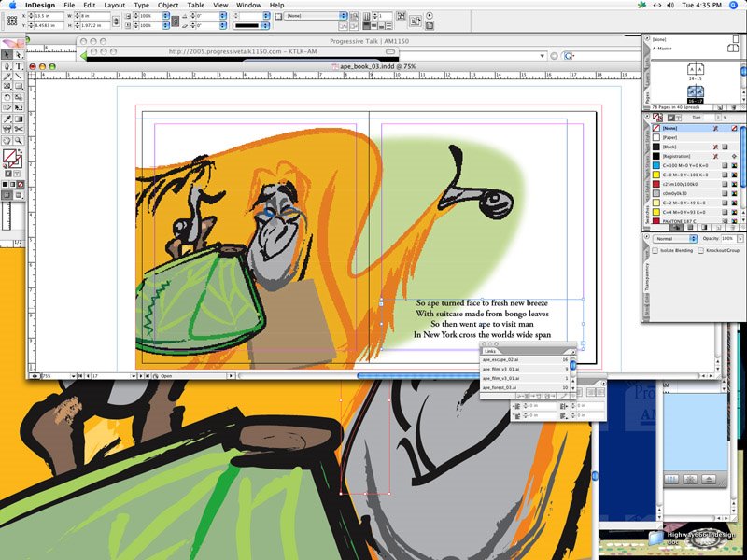Viewport: 747px width, 560px height.
Task: Select the Rectangle shape tool
Action: (19, 86)
